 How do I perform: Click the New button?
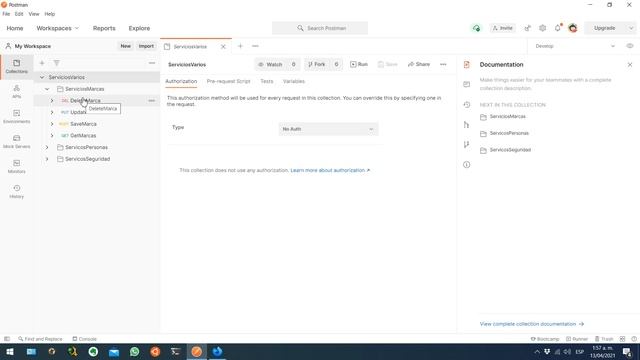[125, 46]
